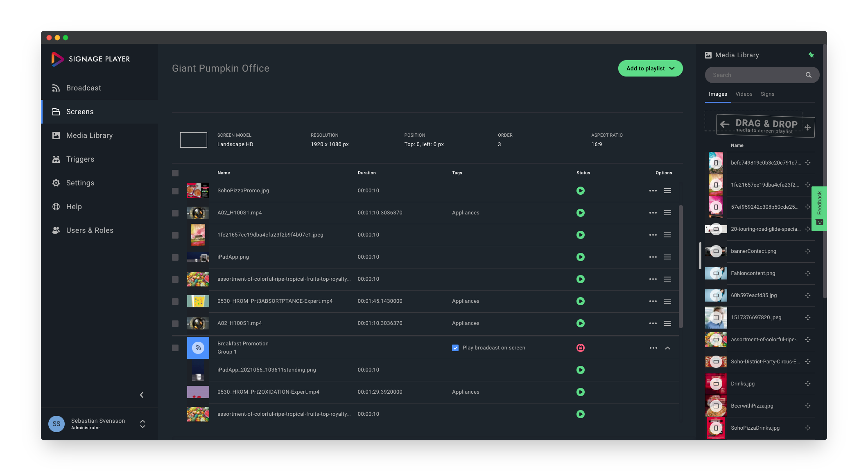Click reorder handle for A02_H100S1.mp4 second row

tap(667, 323)
